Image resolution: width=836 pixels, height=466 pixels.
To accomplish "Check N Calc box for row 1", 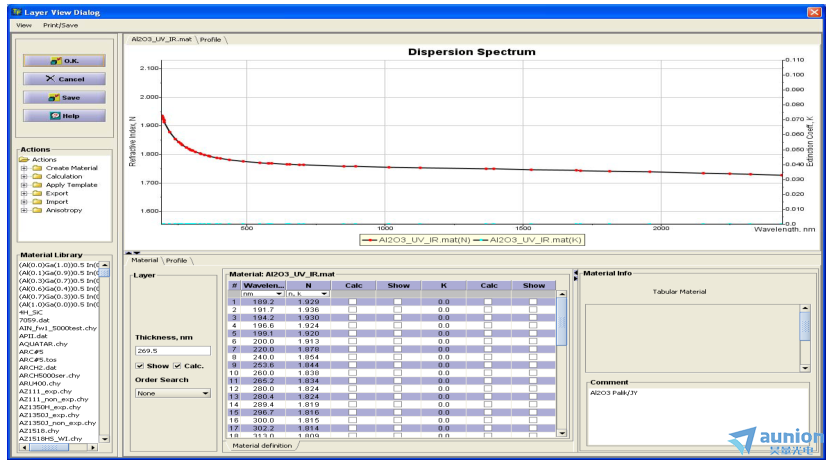I will (x=352, y=302).
